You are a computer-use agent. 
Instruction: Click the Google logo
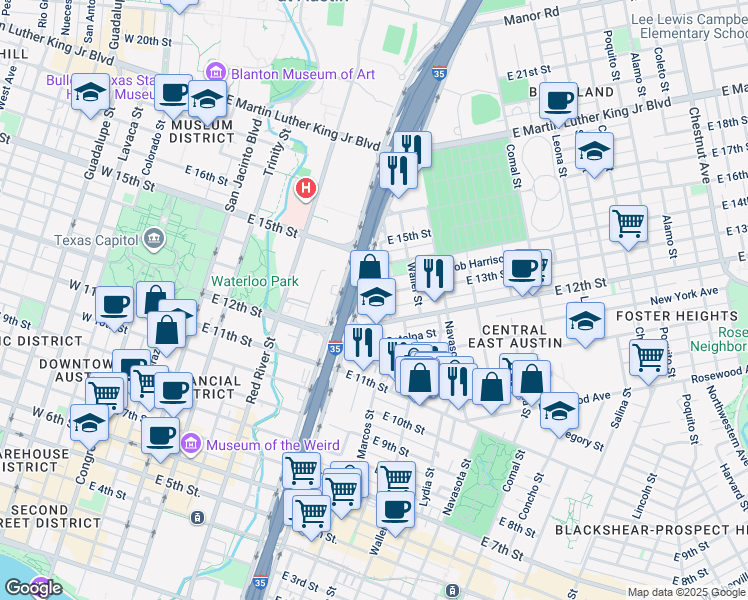pos(33,588)
